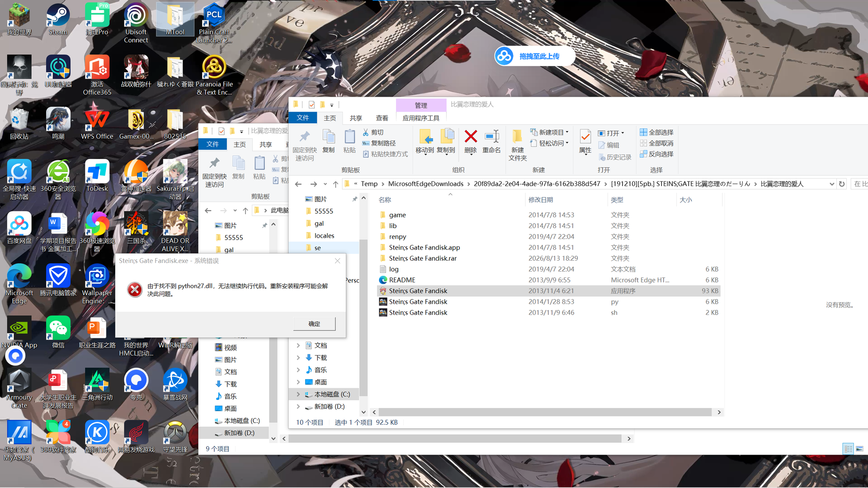Go up one folder level in front Explorer
868x488 pixels.
[x=335, y=184]
